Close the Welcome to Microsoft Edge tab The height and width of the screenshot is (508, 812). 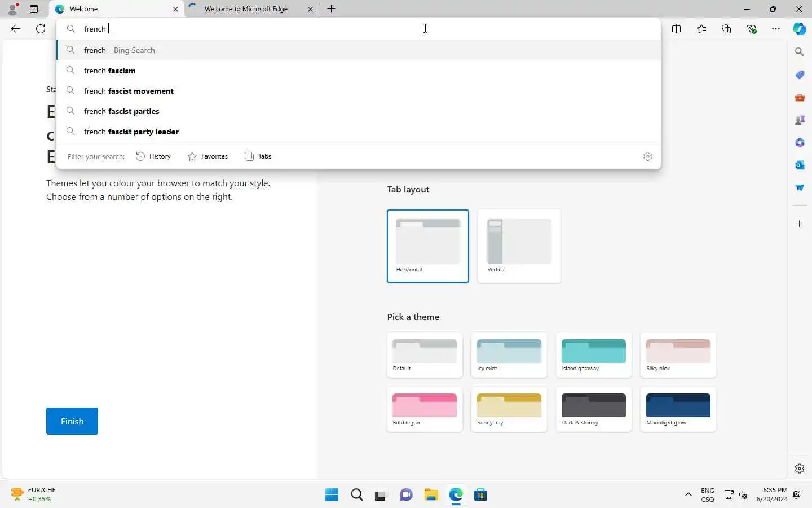pyautogui.click(x=310, y=9)
